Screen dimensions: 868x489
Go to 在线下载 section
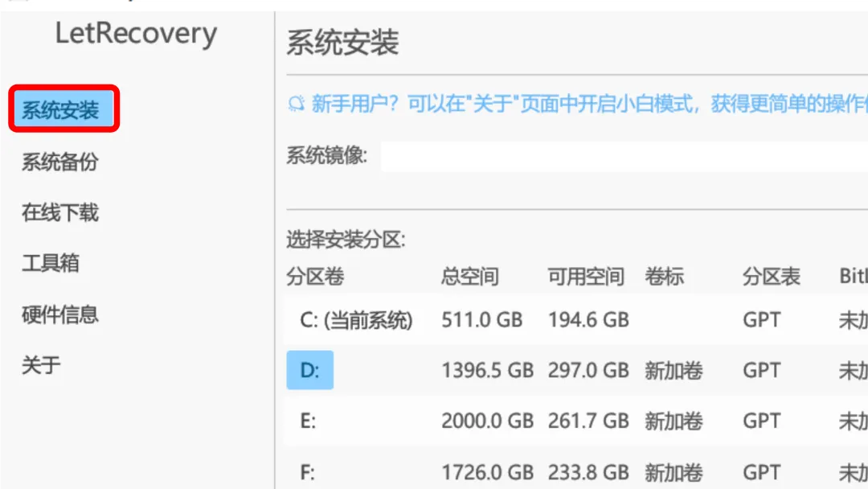[60, 212]
